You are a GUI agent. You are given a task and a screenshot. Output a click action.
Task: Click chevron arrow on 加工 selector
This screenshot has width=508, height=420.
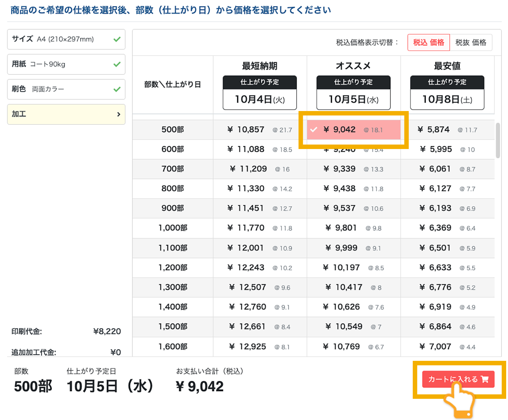tap(119, 114)
